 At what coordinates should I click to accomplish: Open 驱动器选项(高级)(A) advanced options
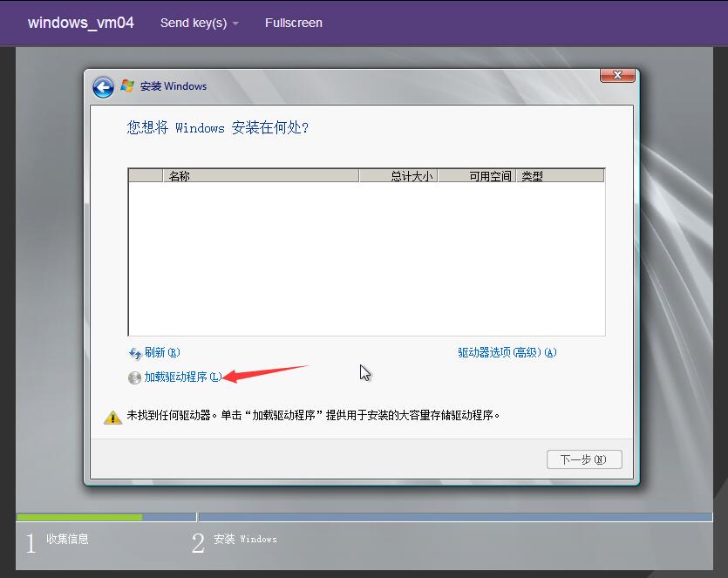coord(507,352)
